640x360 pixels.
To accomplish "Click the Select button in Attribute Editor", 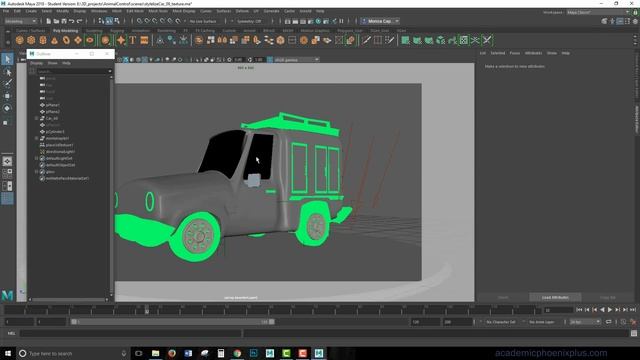I will click(503, 298).
